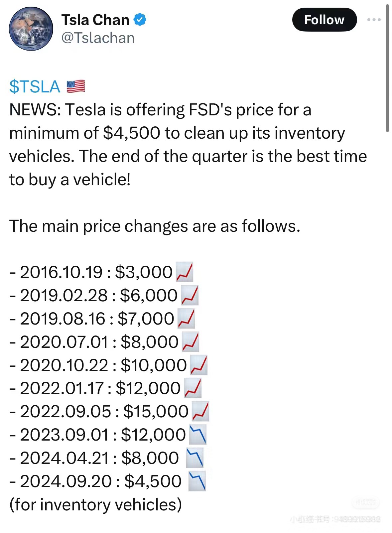
Task: Click the watermark text at bottom right
Action: click(335, 519)
